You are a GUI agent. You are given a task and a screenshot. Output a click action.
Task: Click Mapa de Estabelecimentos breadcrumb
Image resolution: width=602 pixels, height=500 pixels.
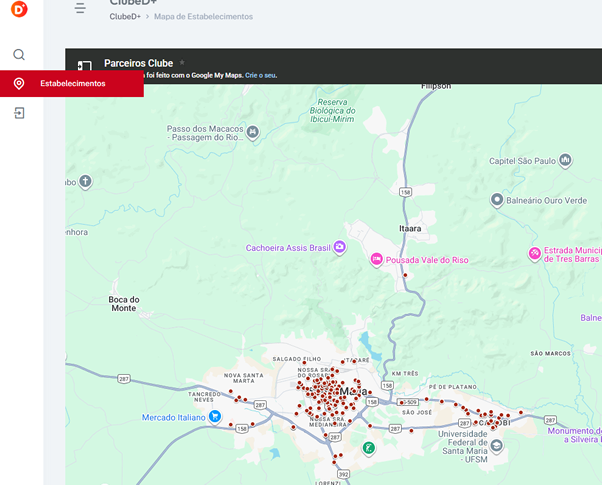(203, 17)
